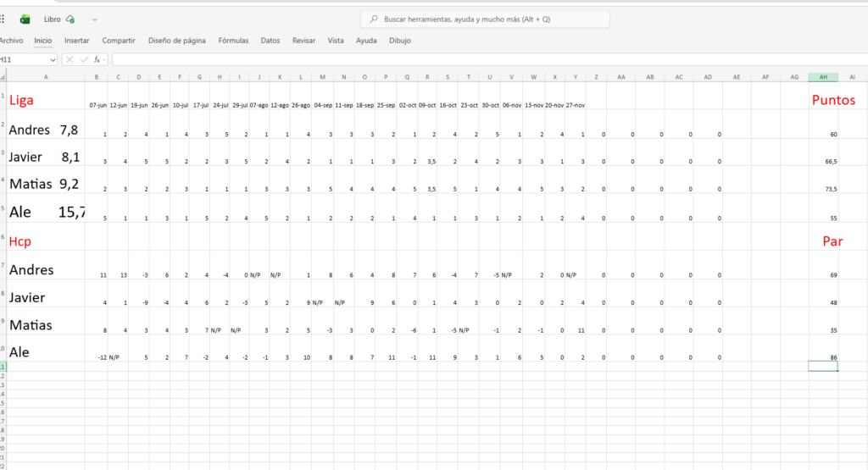The width and height of the screenshot is (868, 470).
Task: Switch to the Insertar tab
Action: pos(77,40)
